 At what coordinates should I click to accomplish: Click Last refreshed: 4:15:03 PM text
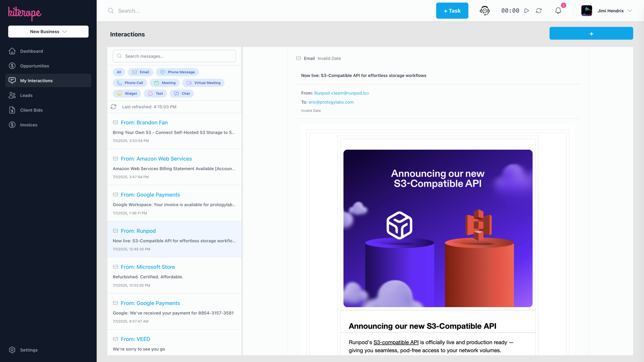[149, 107]
